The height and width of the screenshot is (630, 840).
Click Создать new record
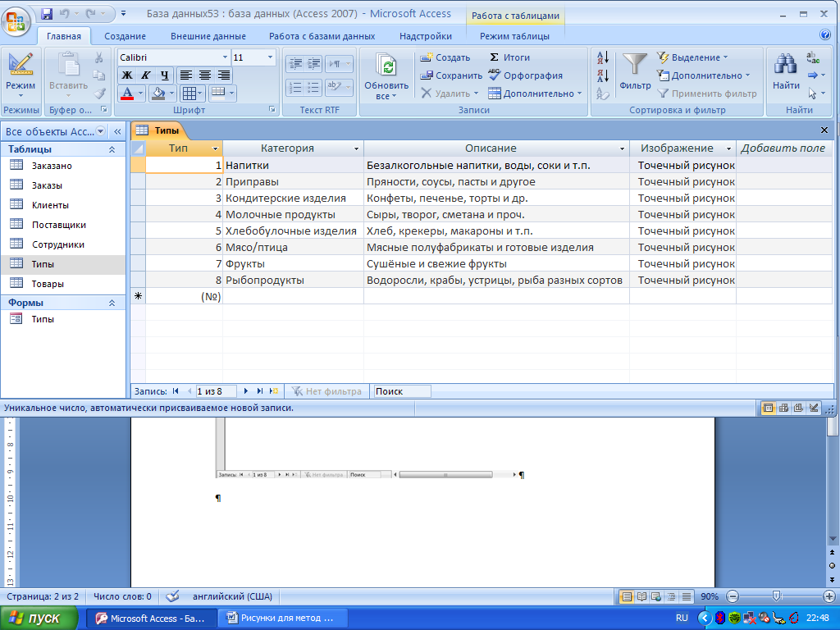tap(445, 57)
